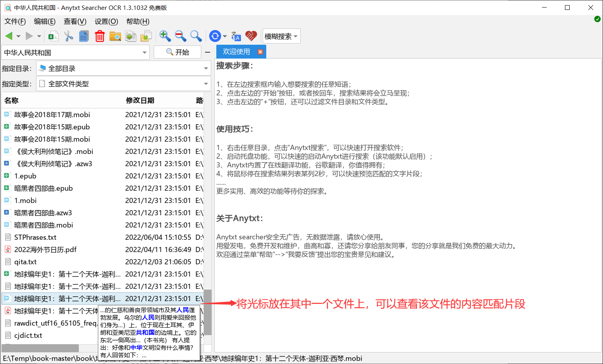
Task: Expand the back arrow history dropdown
Action: (x=18, y=36)
